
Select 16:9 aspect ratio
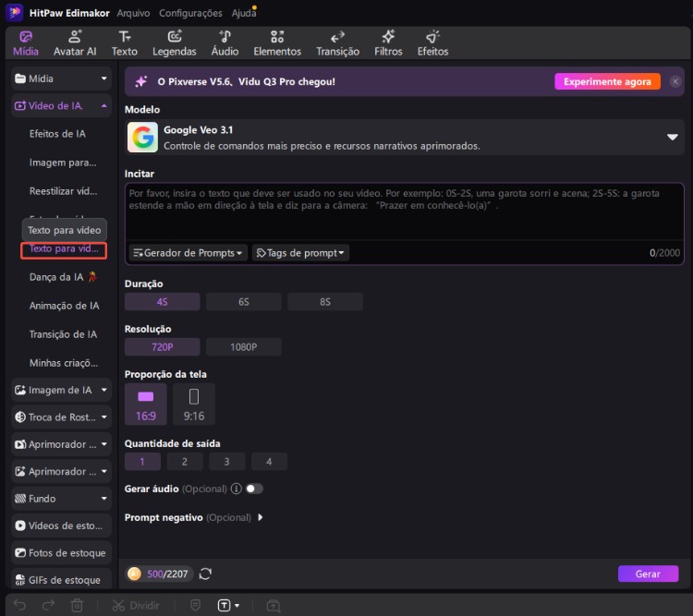(x=146, y=405)
